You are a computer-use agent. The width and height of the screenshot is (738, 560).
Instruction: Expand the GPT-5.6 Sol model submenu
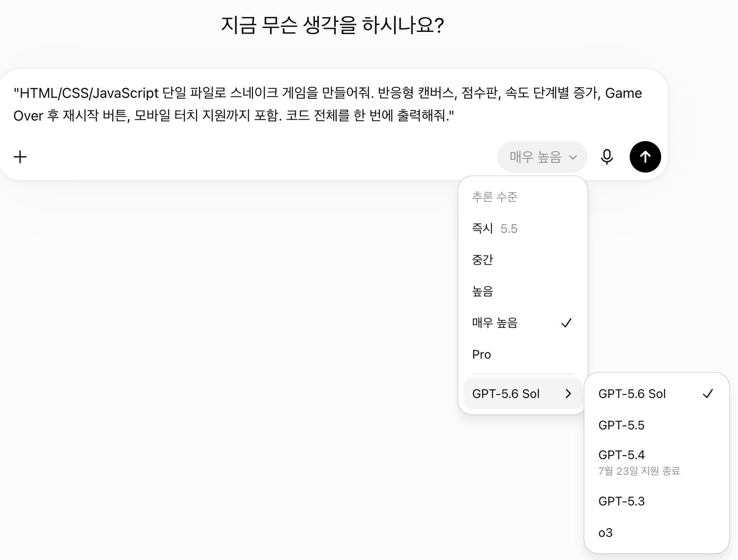point(522,394)
